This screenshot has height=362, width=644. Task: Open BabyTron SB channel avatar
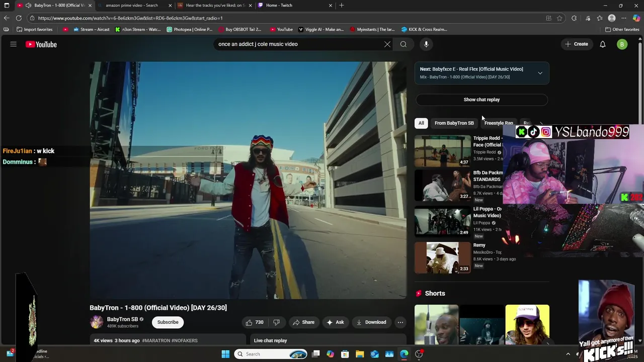pyautogui.click(x=97, y=322)
